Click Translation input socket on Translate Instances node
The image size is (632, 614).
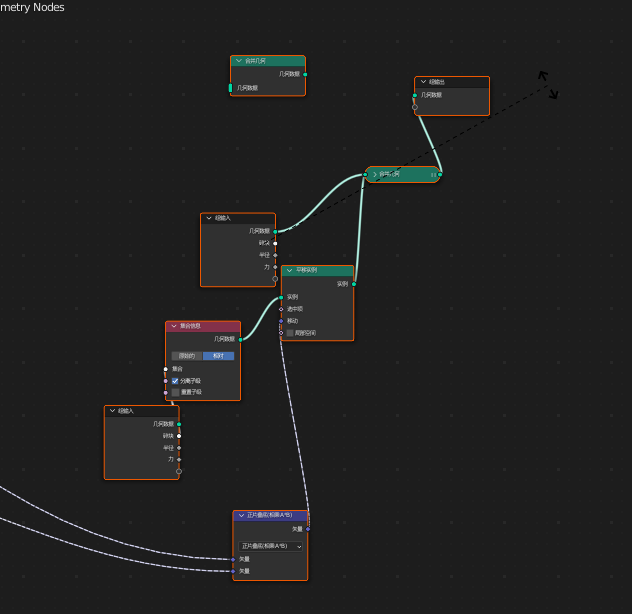pos(281,321)
